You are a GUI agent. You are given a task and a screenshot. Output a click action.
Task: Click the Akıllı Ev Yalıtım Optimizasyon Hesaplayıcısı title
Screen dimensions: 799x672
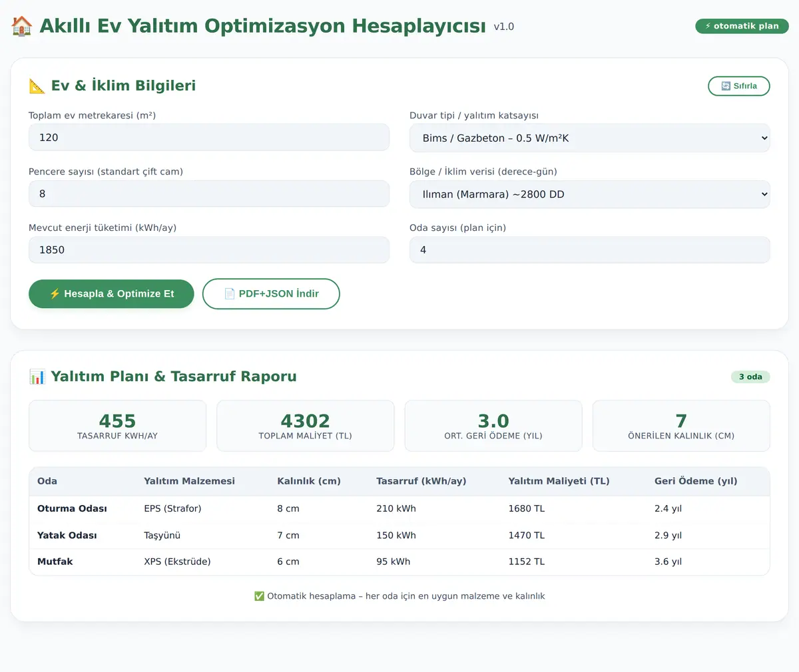pyautogui.click(x=262, y=26)
